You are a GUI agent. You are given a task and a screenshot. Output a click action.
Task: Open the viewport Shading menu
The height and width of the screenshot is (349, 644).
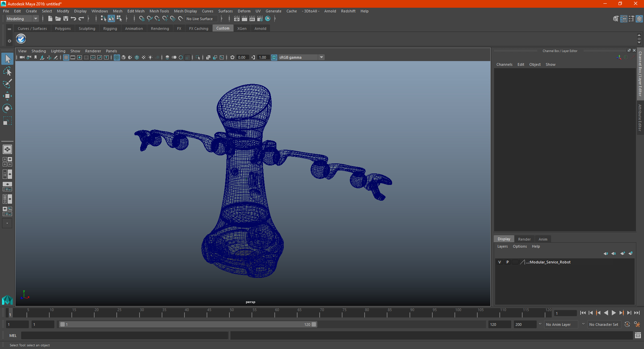click(39, 51)
